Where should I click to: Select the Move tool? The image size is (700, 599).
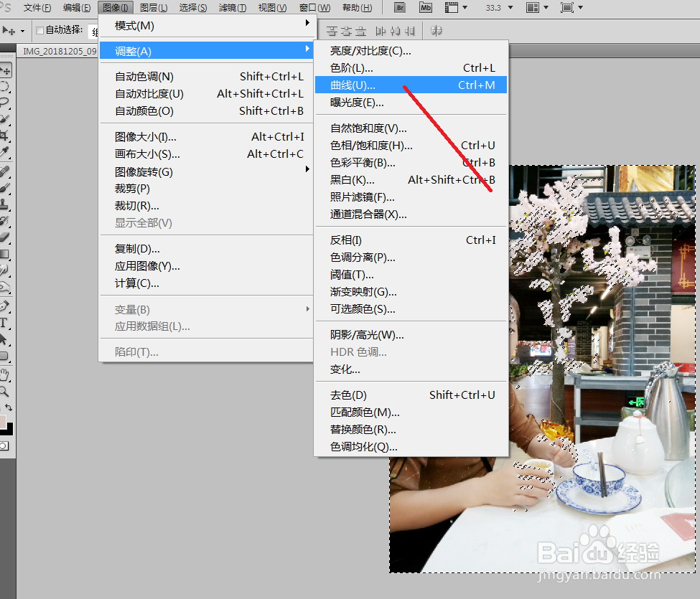[x=7, y=70]
